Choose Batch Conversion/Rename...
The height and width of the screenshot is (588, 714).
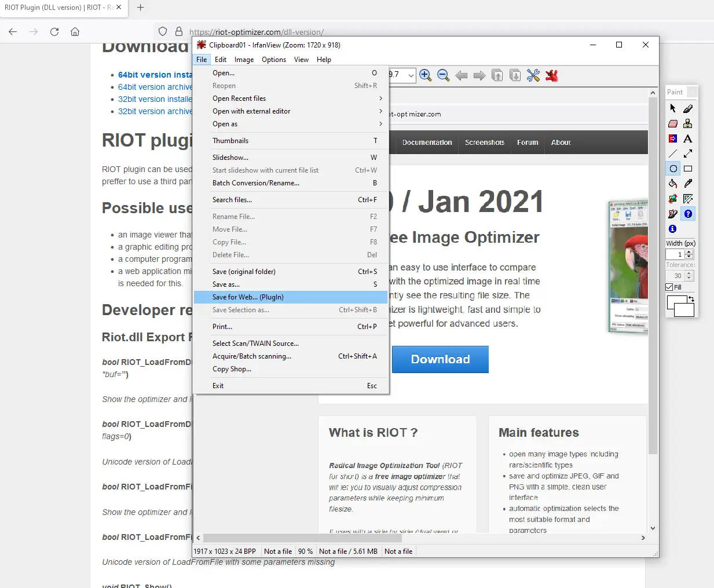click(291, 183)
